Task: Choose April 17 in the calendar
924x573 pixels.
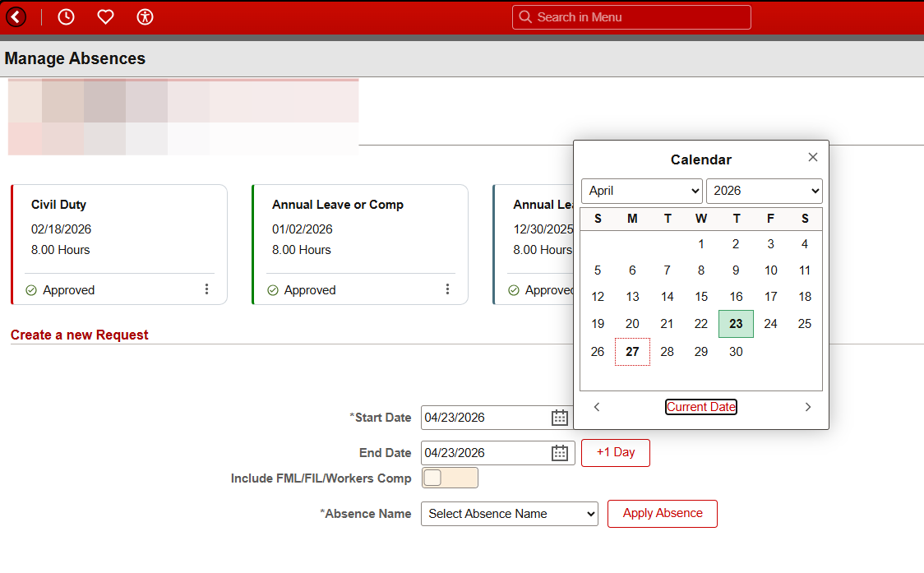Action: pyautogui.click(x=771, y=297)
